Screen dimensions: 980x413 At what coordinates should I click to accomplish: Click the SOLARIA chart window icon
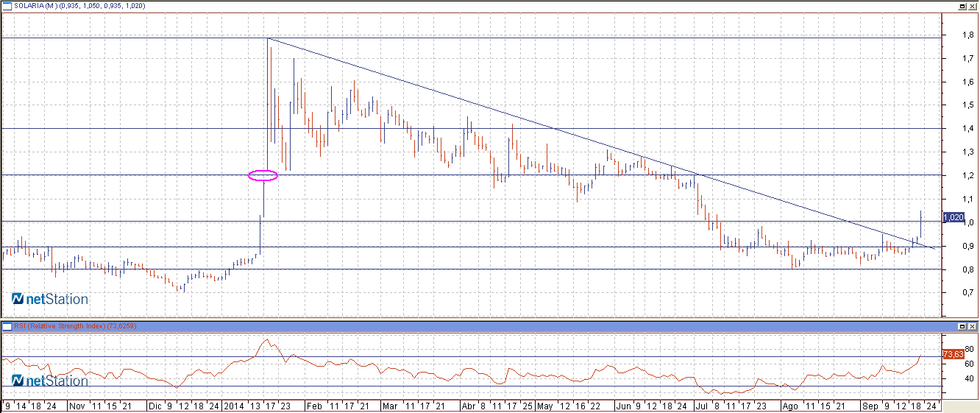(7, 5)
